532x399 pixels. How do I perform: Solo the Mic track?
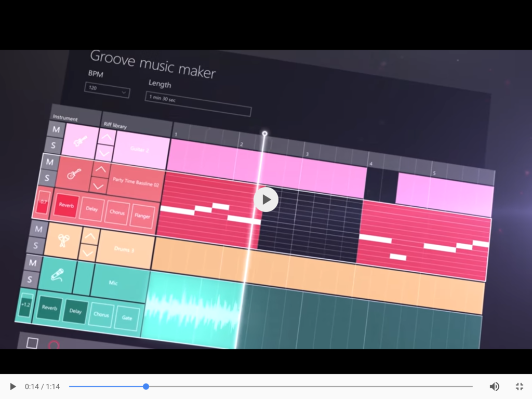click(30, 279)
